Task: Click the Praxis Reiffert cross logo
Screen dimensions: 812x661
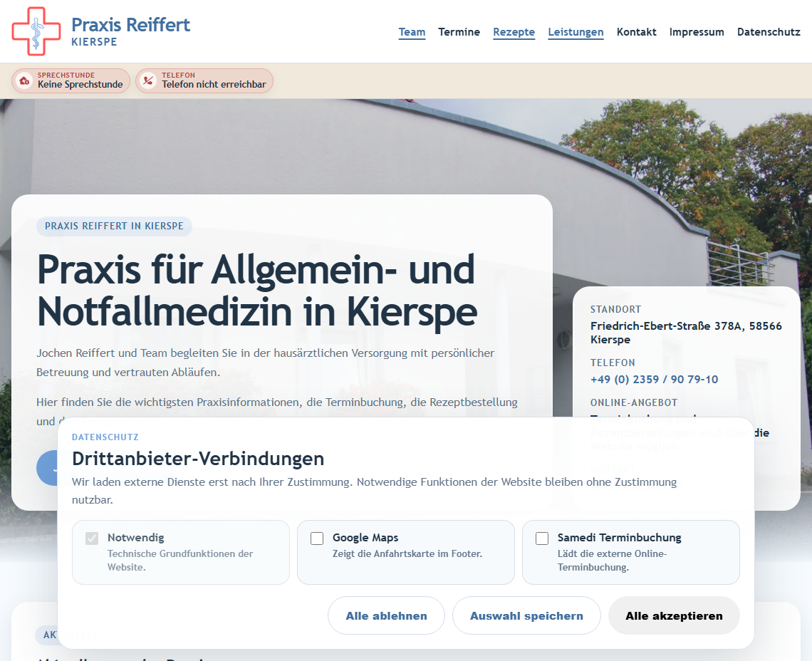Action: click(36, 31)
